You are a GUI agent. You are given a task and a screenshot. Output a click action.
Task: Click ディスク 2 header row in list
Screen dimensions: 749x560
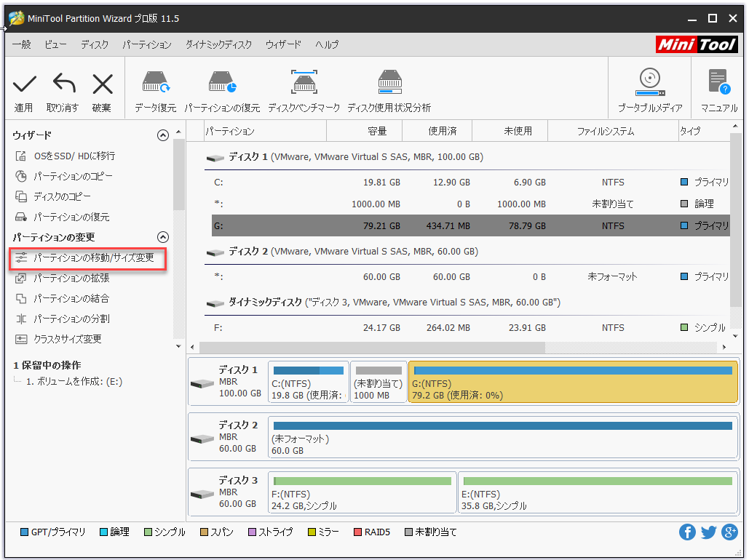pyautogui.click(x=467, y=252)
